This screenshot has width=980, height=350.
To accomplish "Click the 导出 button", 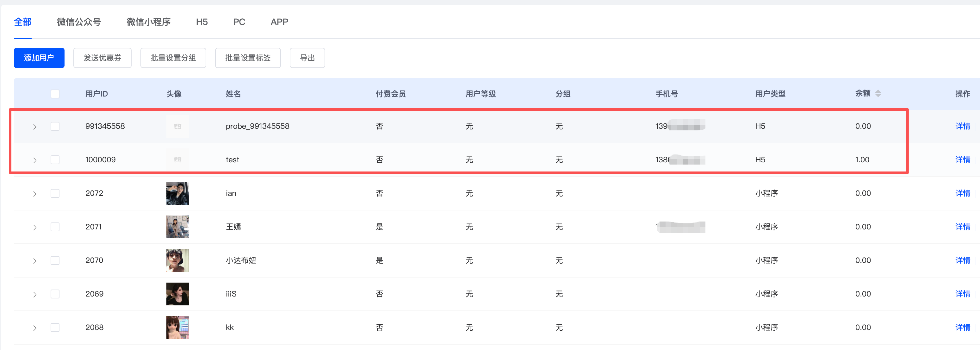I will tap(307, 58).
